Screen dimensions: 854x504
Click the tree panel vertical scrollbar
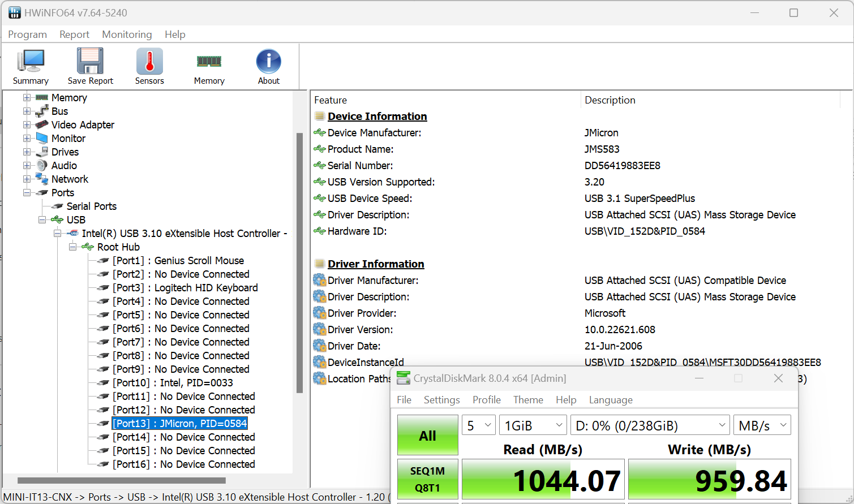[299, 262]
